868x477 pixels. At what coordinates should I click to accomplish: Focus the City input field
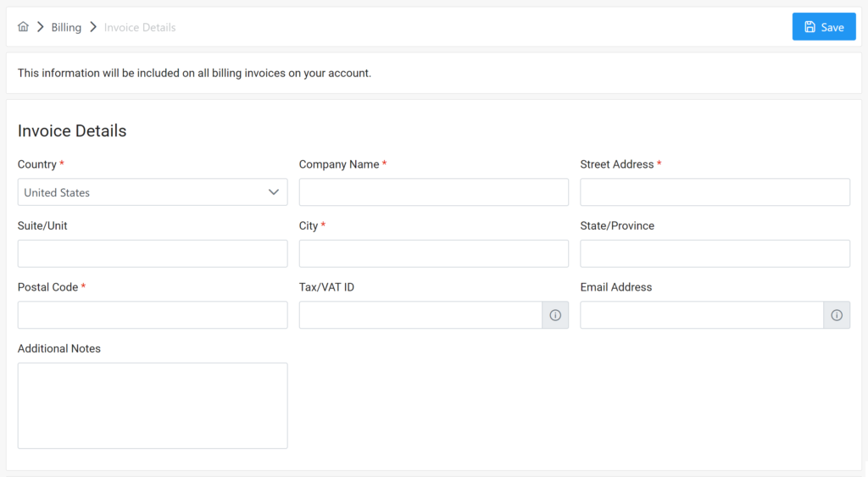433,253
